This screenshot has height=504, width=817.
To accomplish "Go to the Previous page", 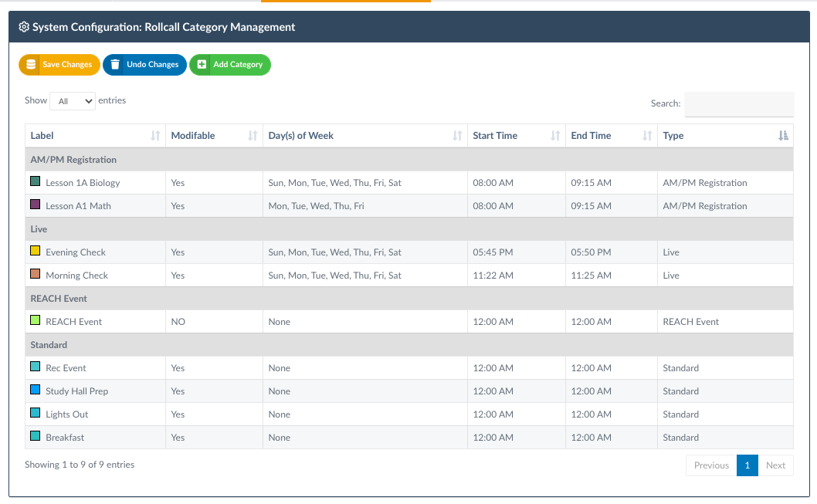I will tap(711, 465).
